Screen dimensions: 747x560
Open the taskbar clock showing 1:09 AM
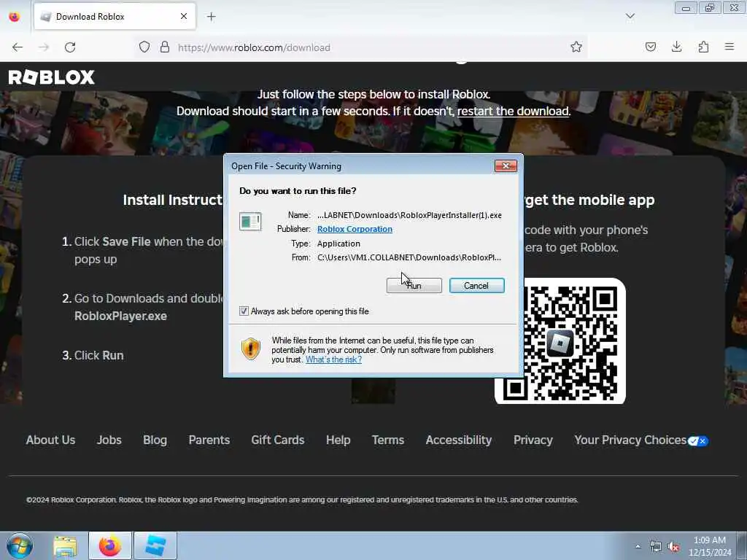click(710, 546)
